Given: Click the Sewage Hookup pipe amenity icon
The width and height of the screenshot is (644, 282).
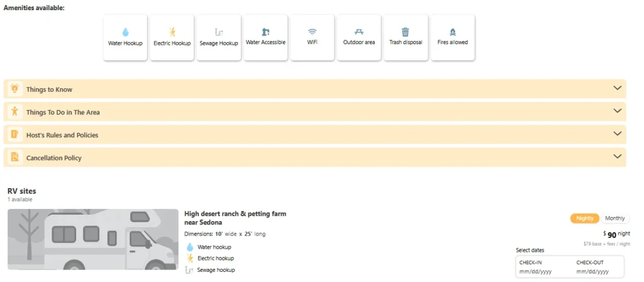Looking at the screenshot, I should [218, 32].
